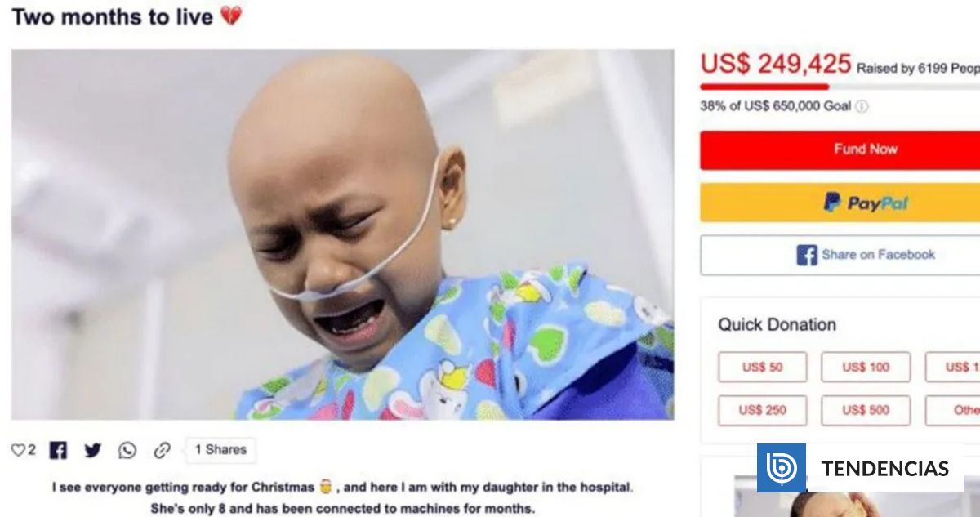Screen dimensions: 980x517
Task: Select the US$ 500 quick donation
Action: pyautogui.click(x=866, y=410)
